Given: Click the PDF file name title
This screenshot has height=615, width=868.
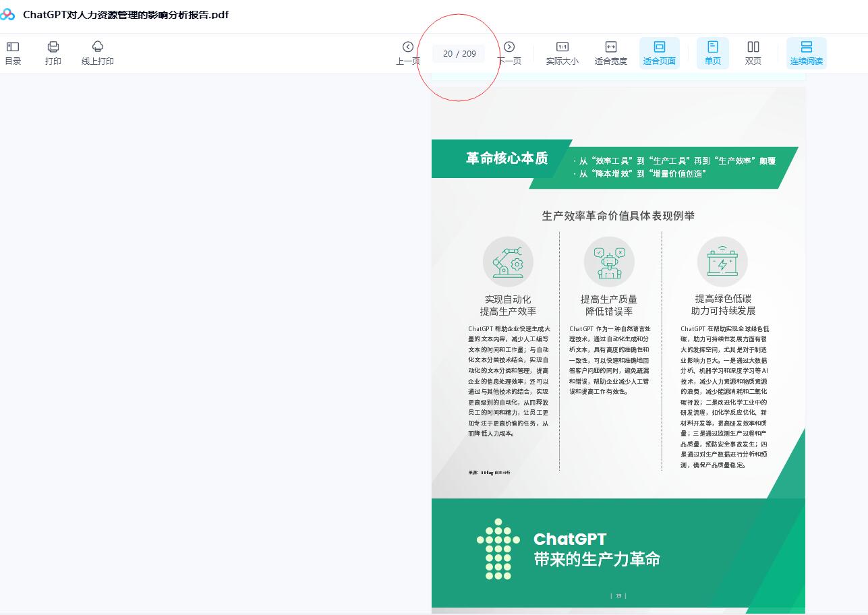Looking at the screenshot, I should (126, 14).
